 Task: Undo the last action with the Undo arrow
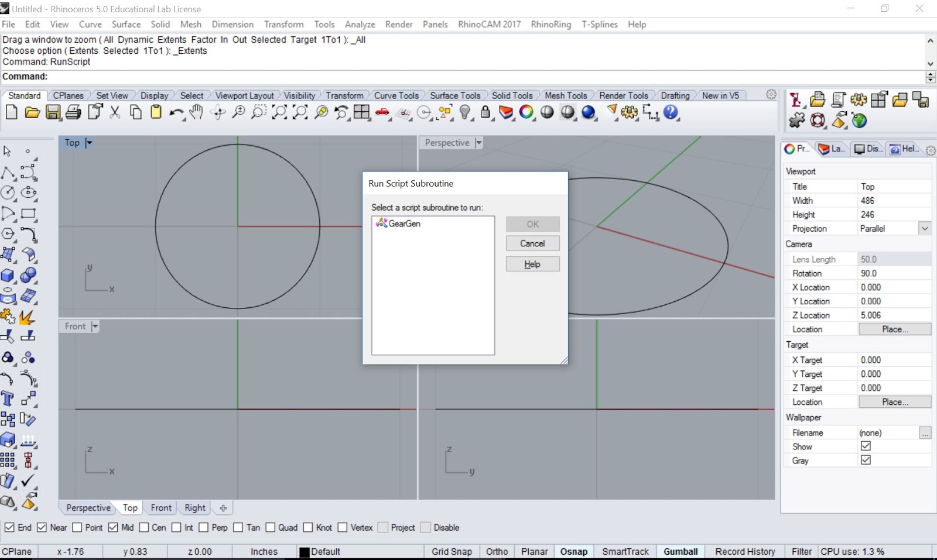[176, 112]
